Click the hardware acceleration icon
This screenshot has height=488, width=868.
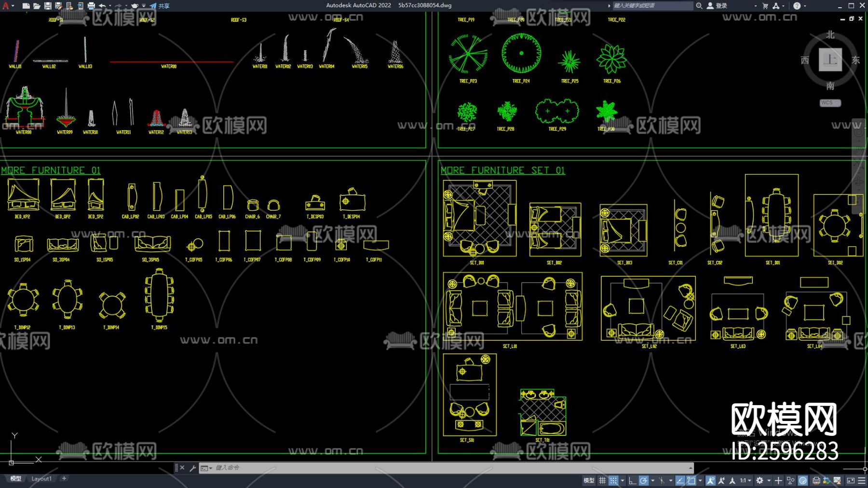pyautogui.click(x=803, y=480)
